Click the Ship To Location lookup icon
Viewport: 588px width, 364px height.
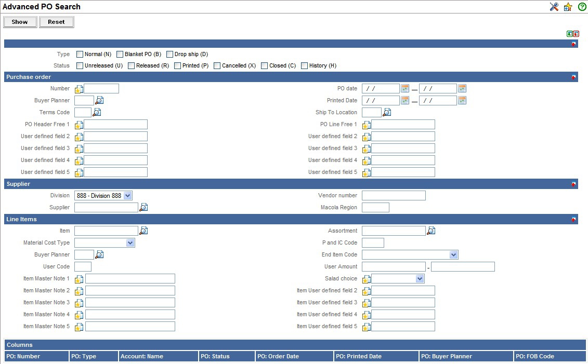coord(387,113)
